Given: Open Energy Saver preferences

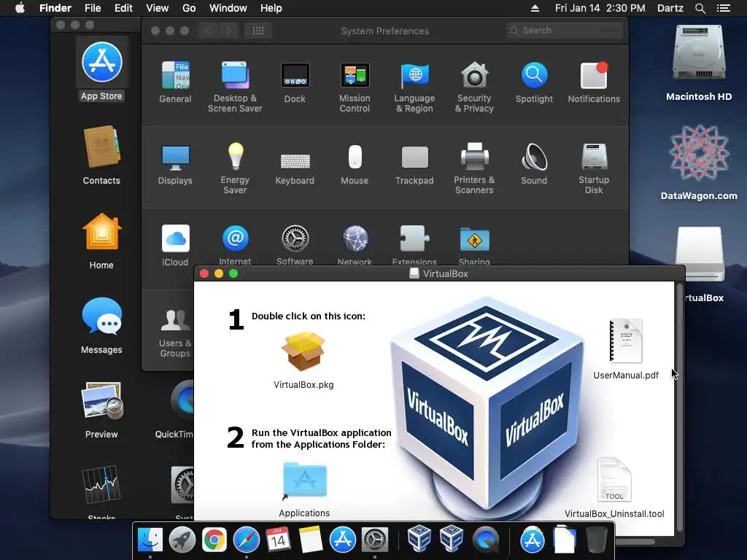Looking at the screenshot, I should tap(235, 168).
